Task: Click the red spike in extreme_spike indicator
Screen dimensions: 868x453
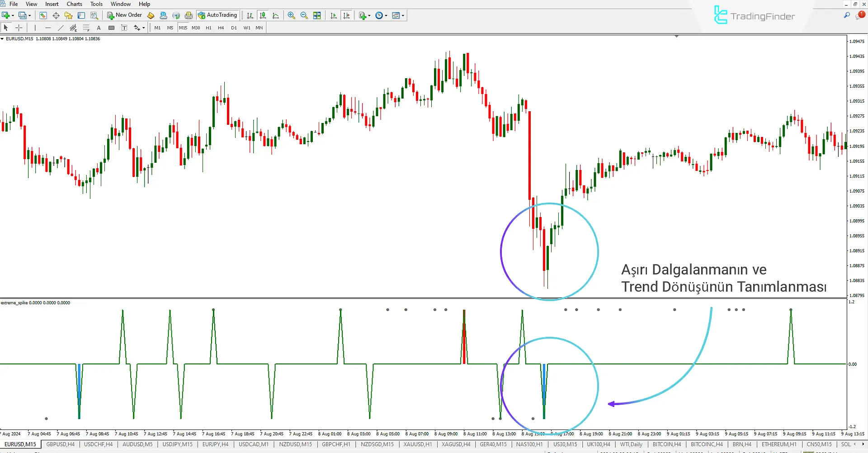Action: 464,337
